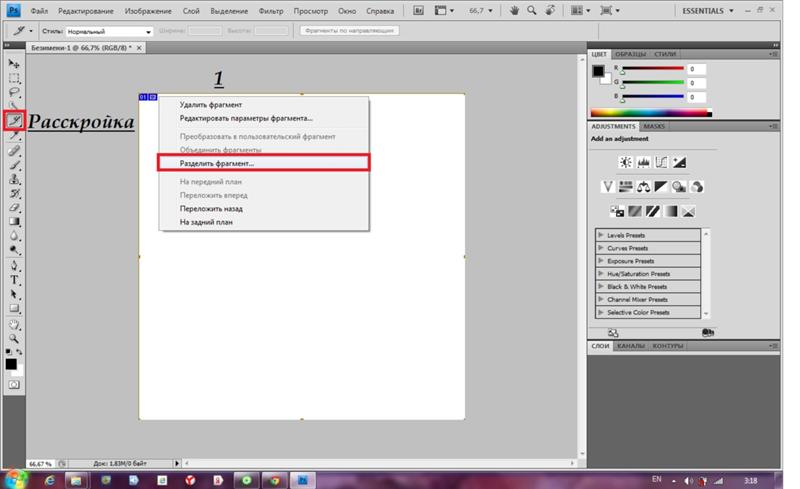Click the Brightness/Contrast adjustment icon
The image size is (800, 489).
click(x=625, y=161)
